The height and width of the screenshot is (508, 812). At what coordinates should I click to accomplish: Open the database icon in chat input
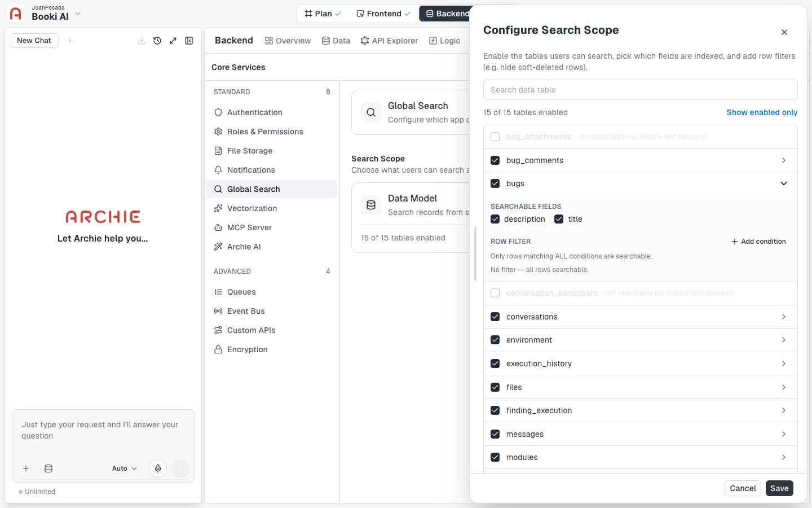48,468
